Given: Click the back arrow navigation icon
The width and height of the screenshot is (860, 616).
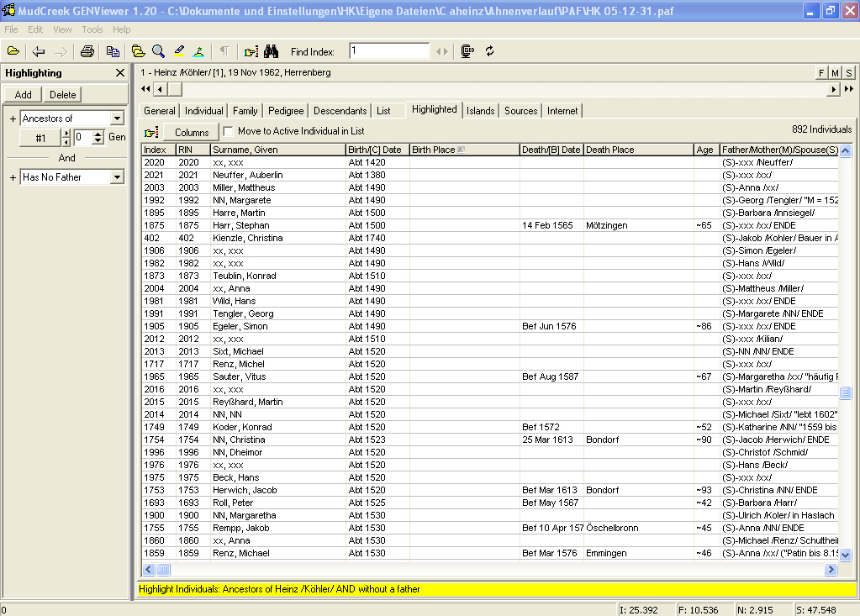Looking at the screenshot, I should tap(39, 51).
